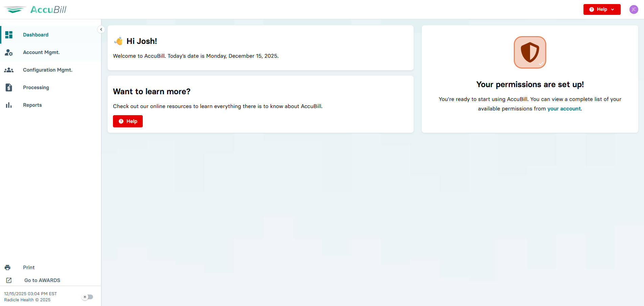Click the 'Hi Josh!' greeting heading
This screenshot has height=306, width=644.
(142, 41)
